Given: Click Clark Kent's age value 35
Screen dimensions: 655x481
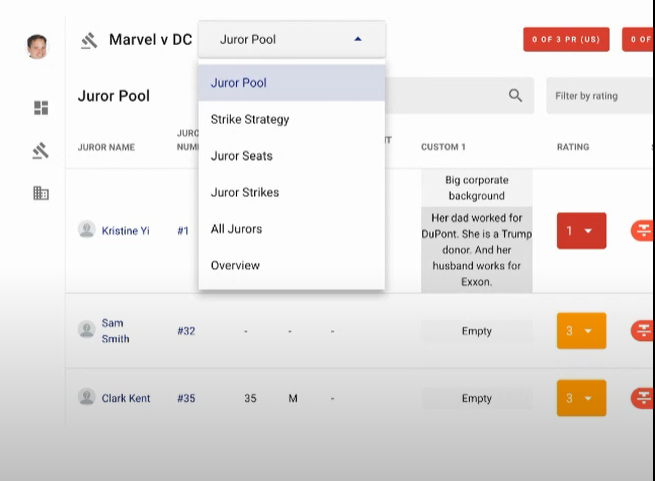Looking at the screenshot, I should click(x=250, y=398).
